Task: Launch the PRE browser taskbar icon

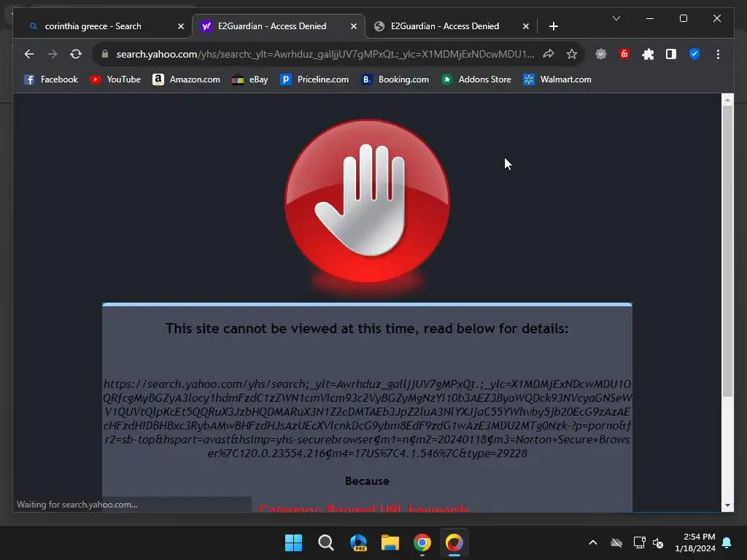Action: [x=357, y=542]
